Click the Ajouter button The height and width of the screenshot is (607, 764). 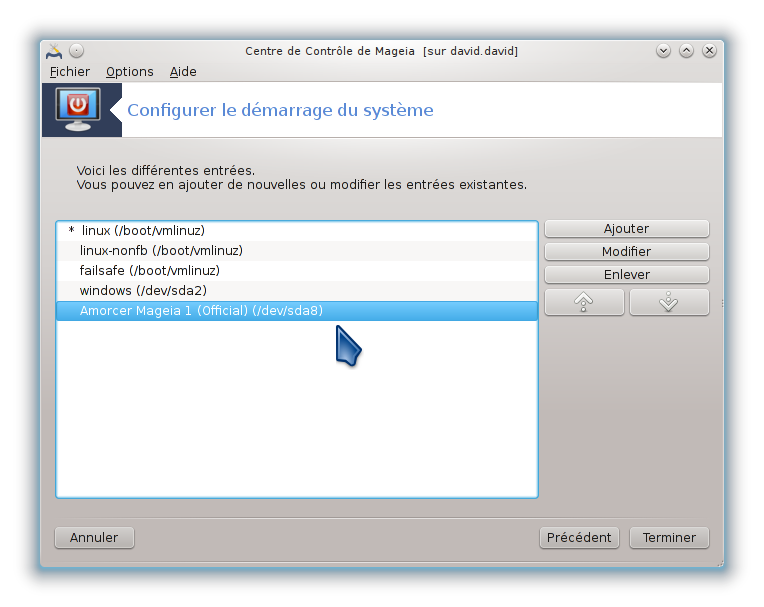627,228
